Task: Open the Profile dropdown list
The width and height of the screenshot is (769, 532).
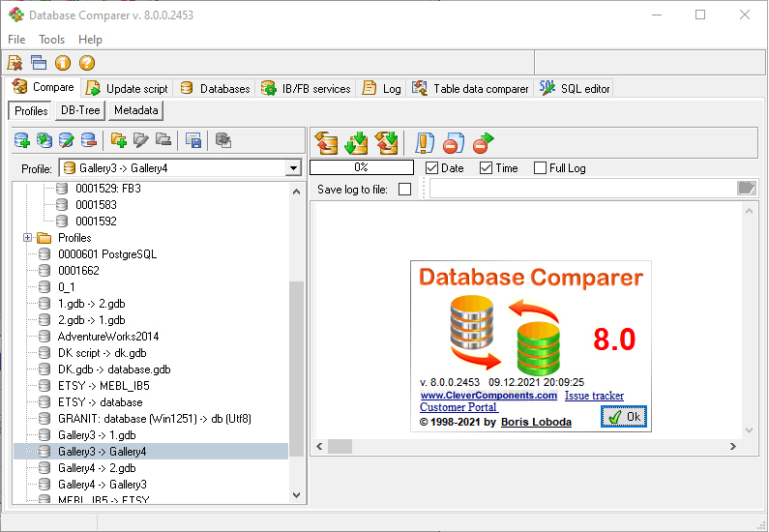Action: [293, 168]
